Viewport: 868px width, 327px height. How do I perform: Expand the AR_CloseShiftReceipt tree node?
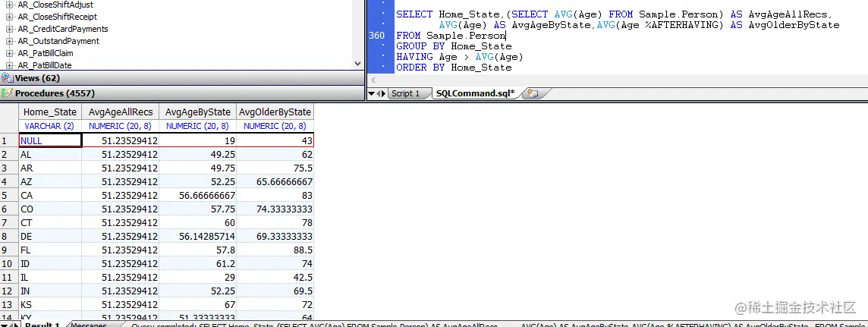click(9, 17)
